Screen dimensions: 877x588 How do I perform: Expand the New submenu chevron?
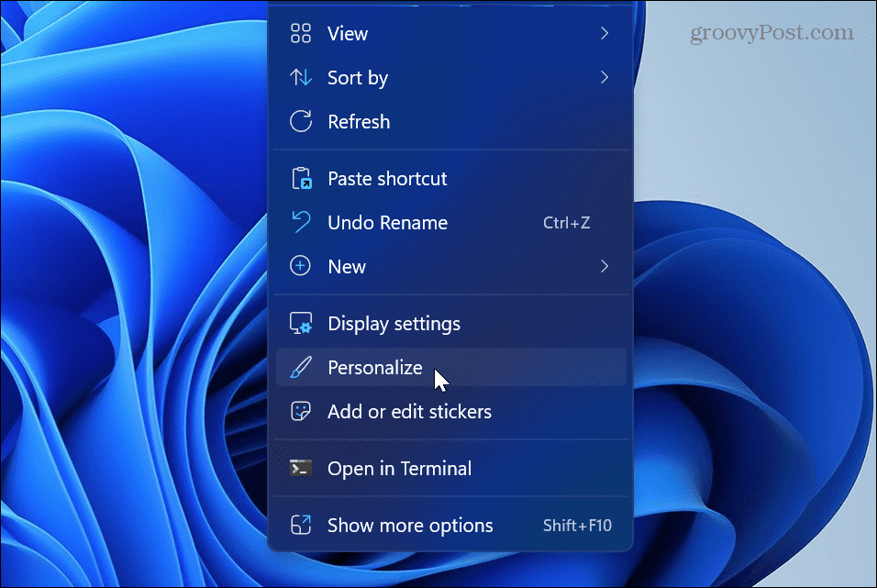(x=605, y=266)
